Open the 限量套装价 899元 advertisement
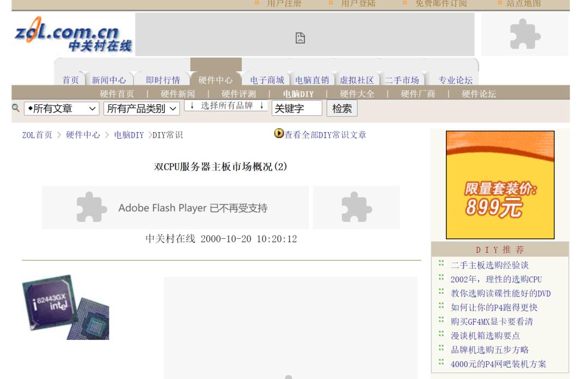This screenshot has height=379, width=588. tap(500, 185)
